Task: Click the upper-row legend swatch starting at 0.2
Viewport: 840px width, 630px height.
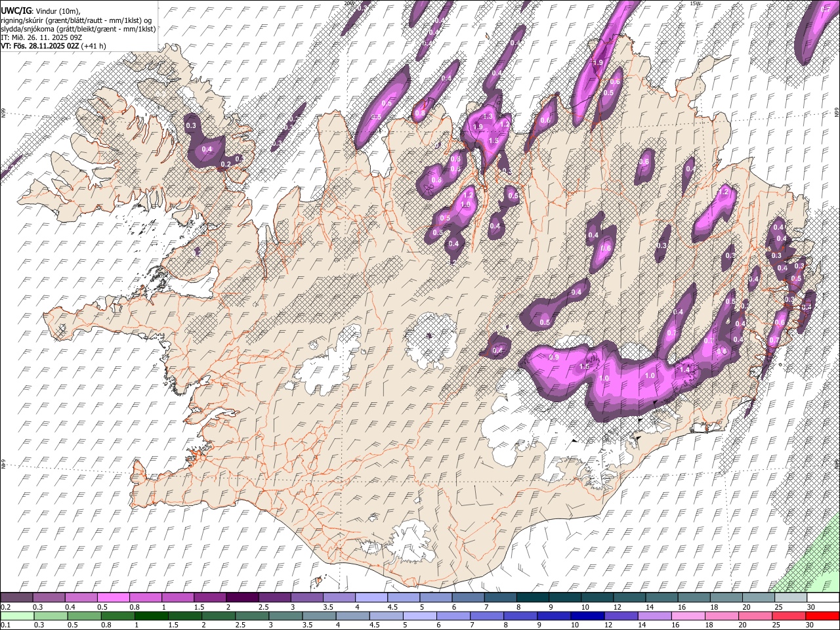Action: (x=16, y=598)
